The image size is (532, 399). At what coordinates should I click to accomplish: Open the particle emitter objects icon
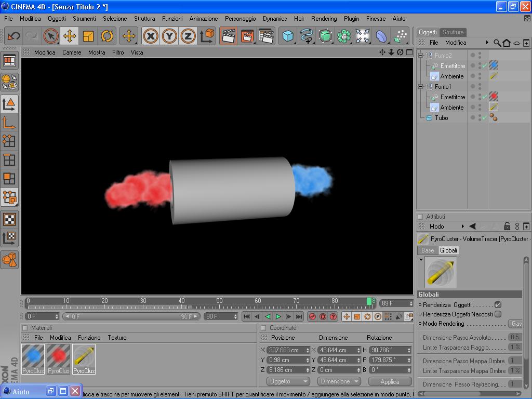coord(401,36)
